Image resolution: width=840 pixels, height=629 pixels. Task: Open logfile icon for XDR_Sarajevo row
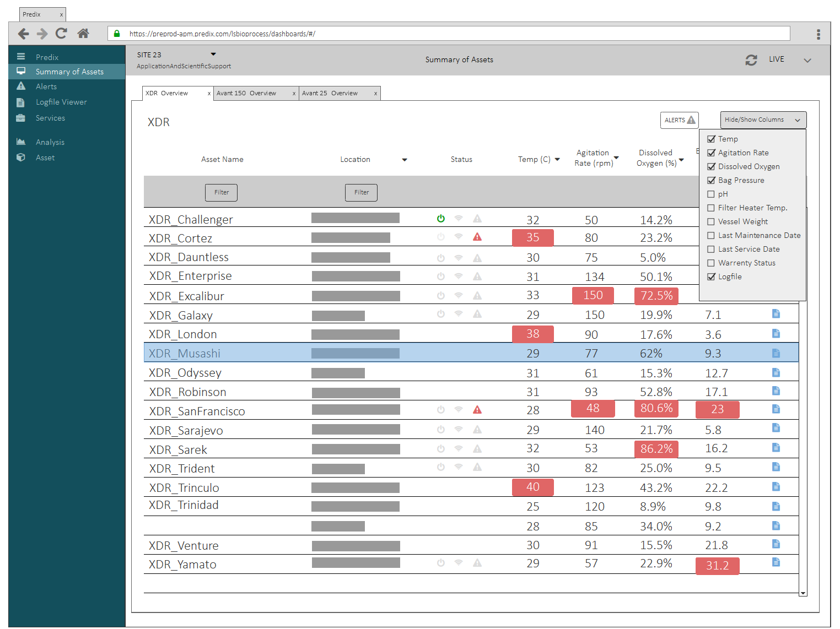point(776,427)
